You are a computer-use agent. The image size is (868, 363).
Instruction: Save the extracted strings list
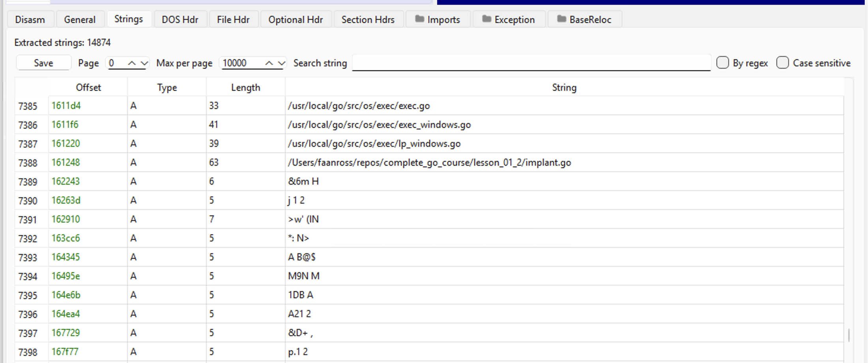[43, 63]
